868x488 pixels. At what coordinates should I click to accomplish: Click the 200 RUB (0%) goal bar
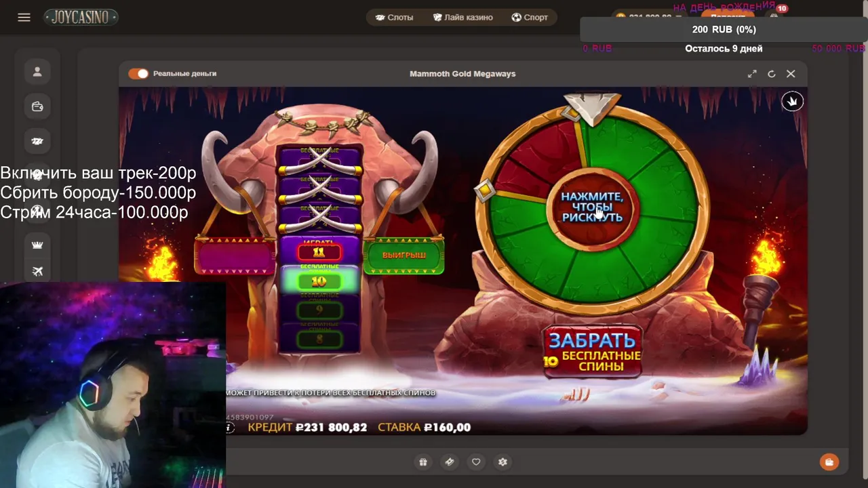[724, 29]
